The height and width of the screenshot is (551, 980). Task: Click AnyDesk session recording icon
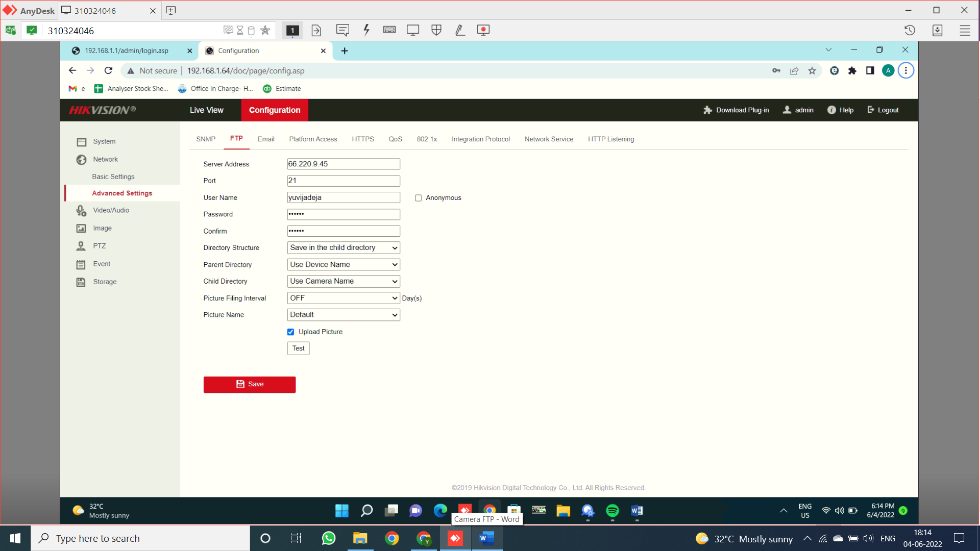click(x=483, y=30)
